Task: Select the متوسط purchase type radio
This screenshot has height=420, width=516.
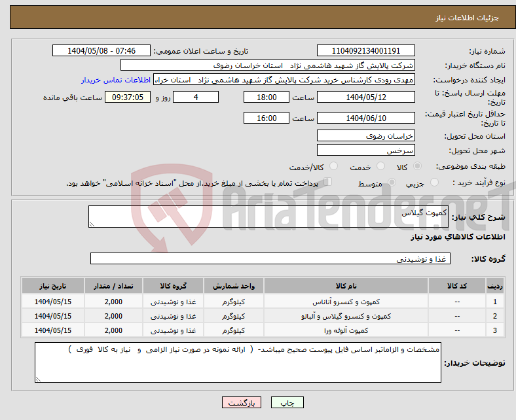Action: pos(392,183)
